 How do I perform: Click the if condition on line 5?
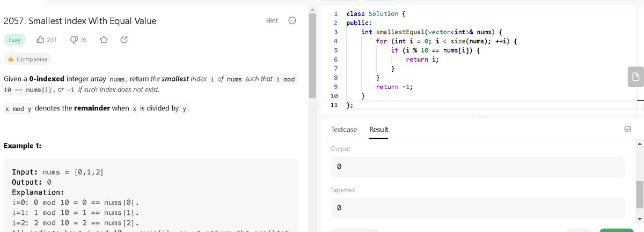(x=435, y=50)
